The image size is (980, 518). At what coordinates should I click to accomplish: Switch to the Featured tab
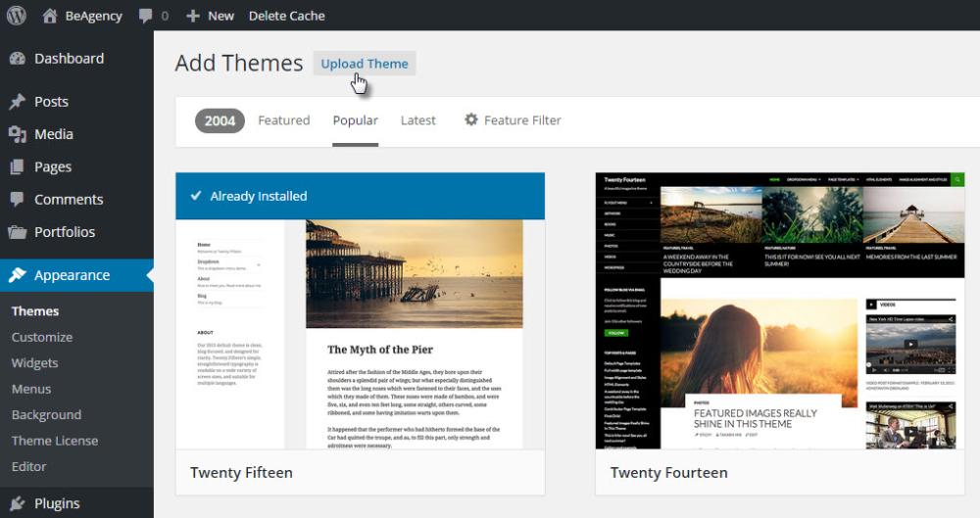click(x=284, y=120)
